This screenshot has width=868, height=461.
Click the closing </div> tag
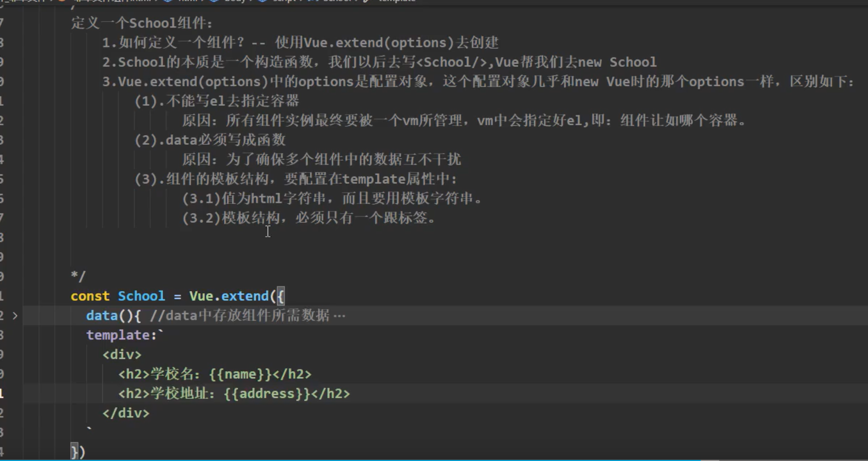(126, 413)
